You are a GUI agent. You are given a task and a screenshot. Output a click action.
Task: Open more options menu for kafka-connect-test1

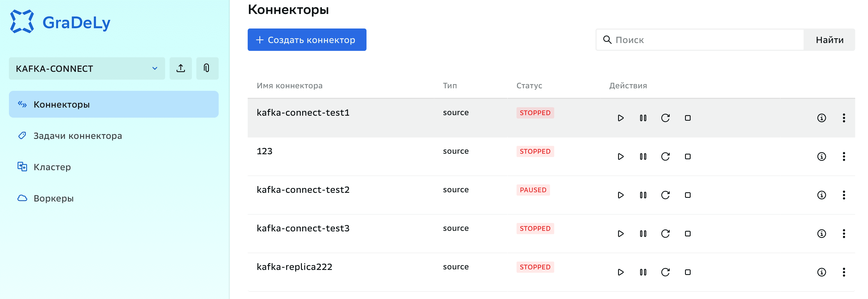click(x=844, y=118)
